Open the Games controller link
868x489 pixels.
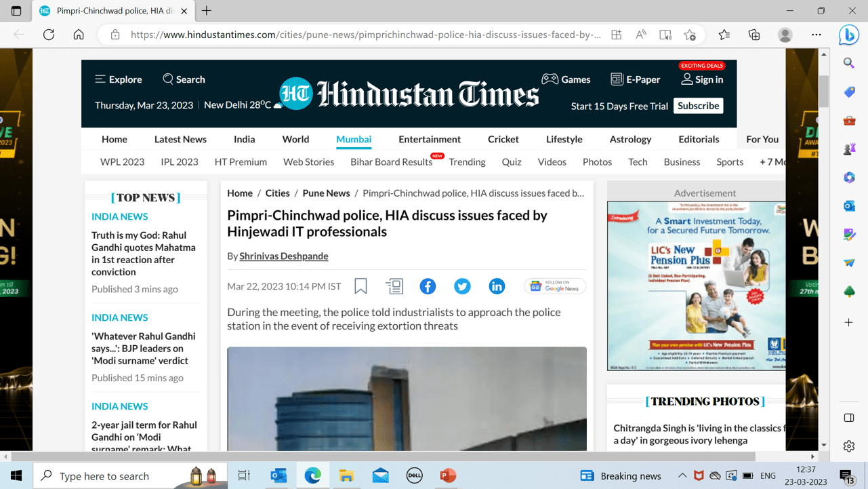pos(566,79)
